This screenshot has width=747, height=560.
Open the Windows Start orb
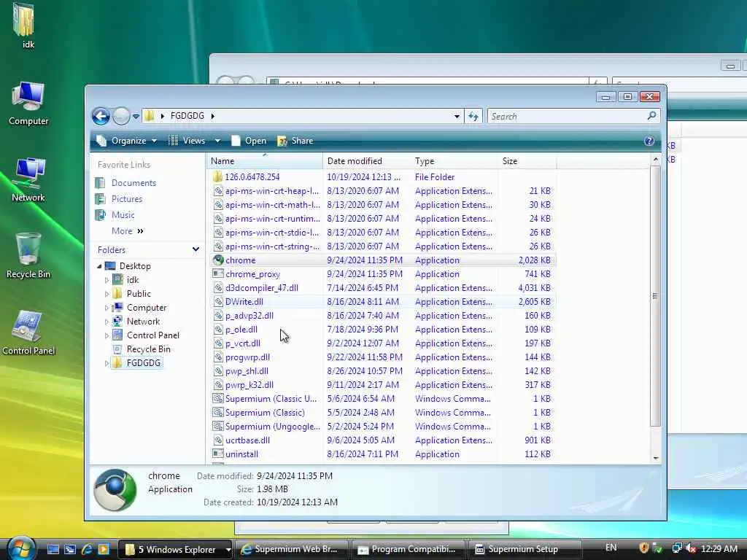(20, 549)
